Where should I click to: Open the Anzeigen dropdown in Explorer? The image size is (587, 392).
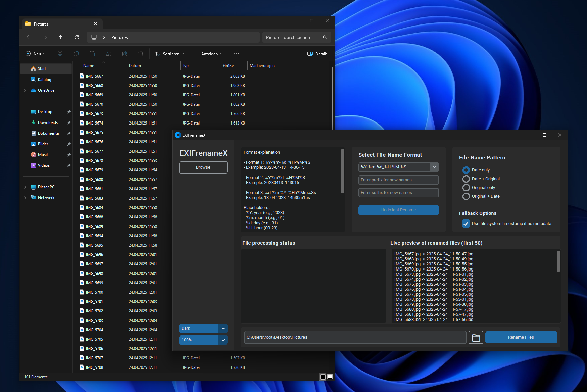pos(208,54)
